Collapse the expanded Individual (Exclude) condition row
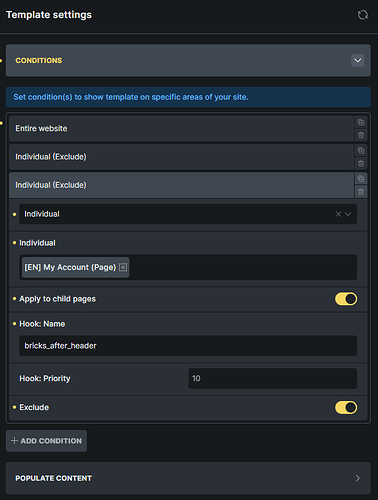 pos(181,185)
